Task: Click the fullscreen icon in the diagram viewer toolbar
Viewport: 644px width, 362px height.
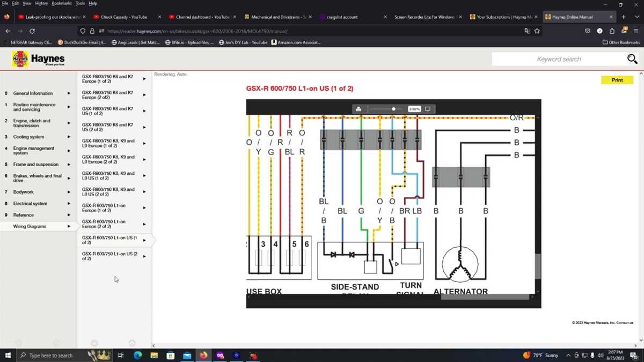Action: tap(428, 109)
